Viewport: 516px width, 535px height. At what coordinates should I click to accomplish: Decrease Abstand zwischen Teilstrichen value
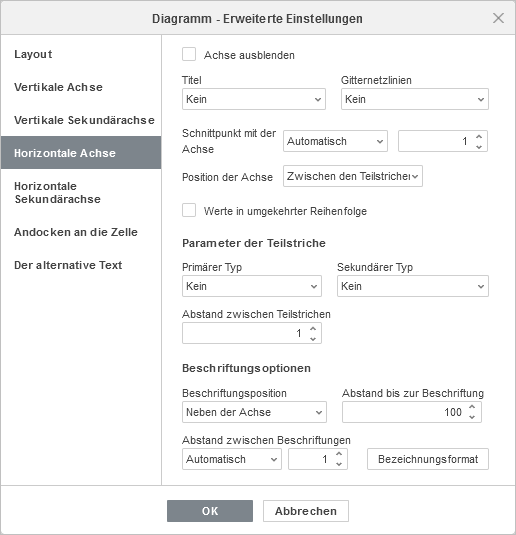313,338
